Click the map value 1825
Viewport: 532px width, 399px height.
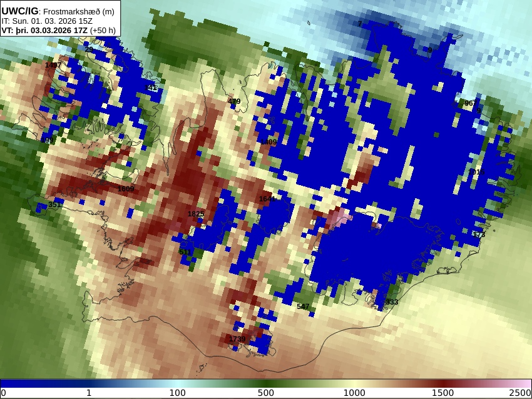[x=196, y=214]
